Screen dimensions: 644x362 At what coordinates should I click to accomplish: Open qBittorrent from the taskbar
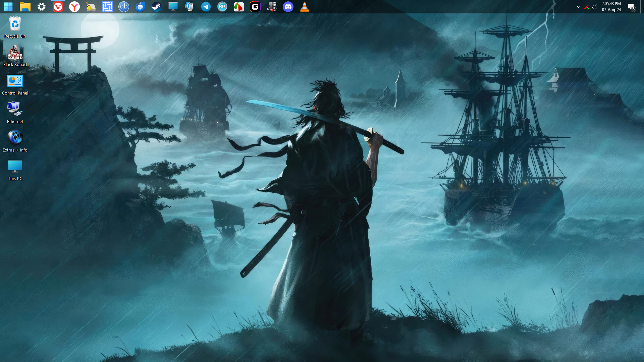pos(123,7)
